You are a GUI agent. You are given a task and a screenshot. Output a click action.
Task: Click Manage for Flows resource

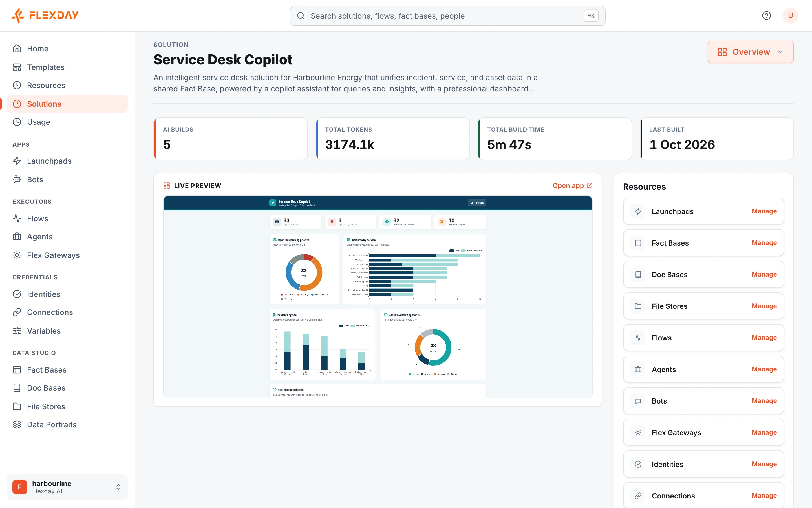coord(764,337)
